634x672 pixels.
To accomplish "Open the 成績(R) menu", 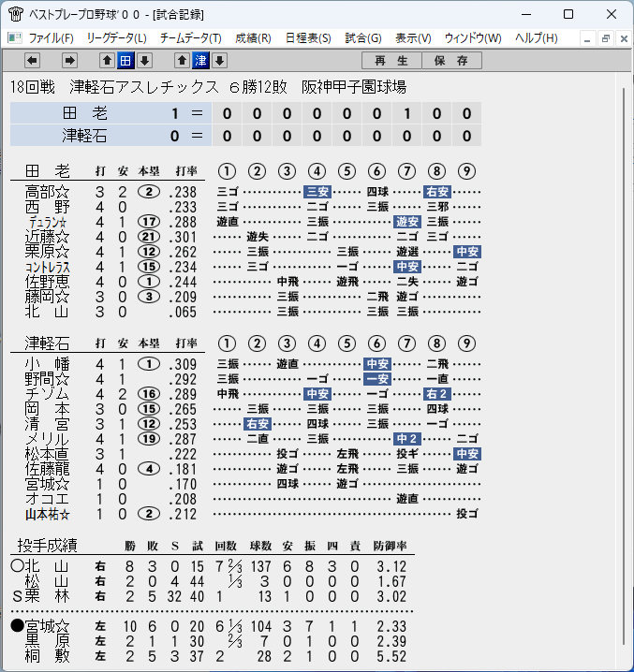I will pos(253,38).
